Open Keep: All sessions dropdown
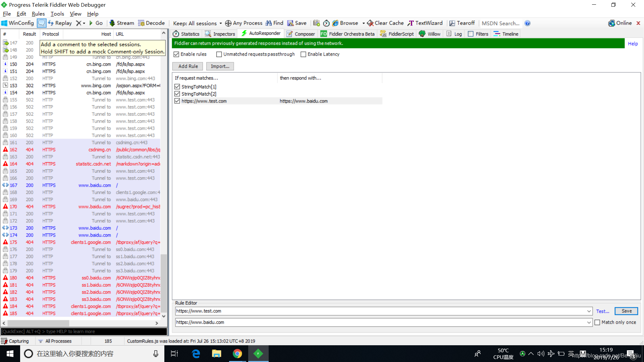The image size is (644, 362). [197, 23]
